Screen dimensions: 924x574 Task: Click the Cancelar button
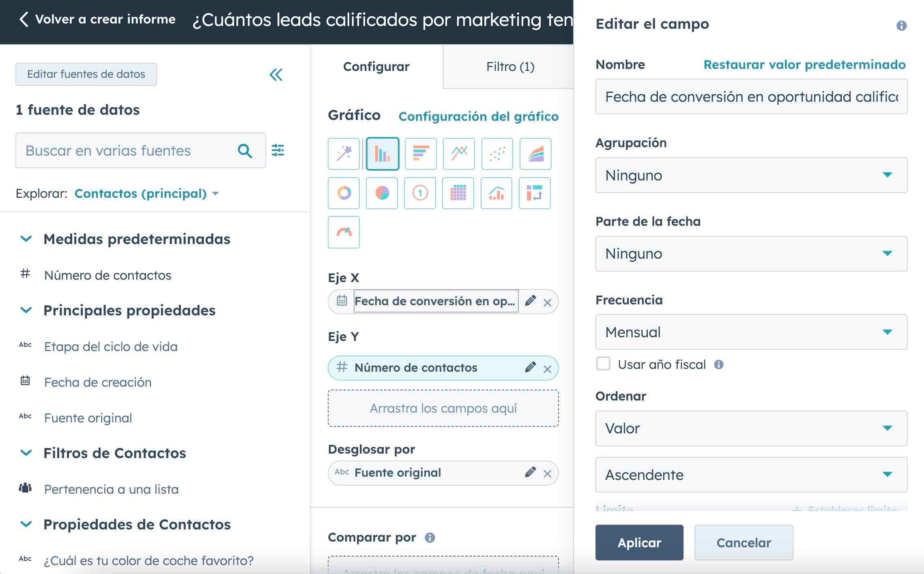(x=743, y=542)
